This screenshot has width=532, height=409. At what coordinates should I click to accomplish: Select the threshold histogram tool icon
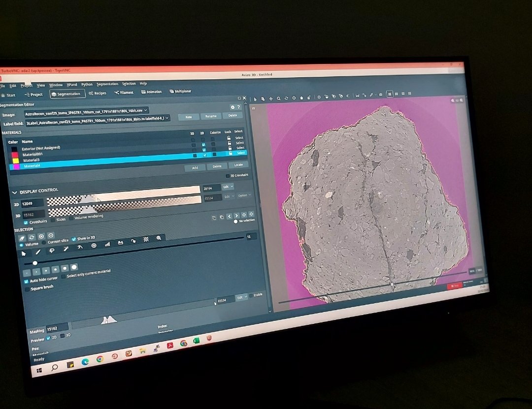pos(107,244)
